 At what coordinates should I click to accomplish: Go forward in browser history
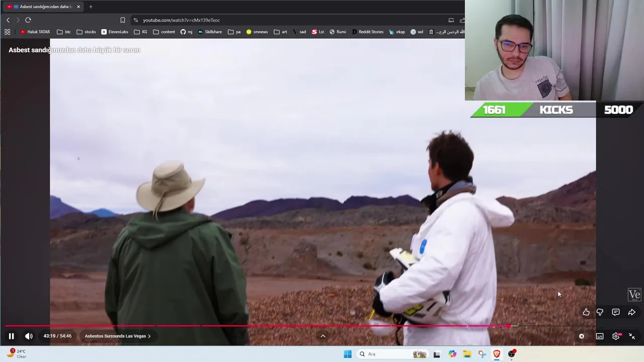(x=18, y=20)
